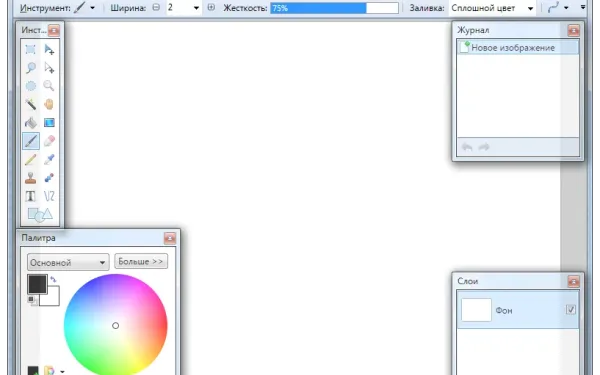Viewport: 600px width, 375px height.
Task: Select 'Новое изображение' history entry
Action: [518, 48]
